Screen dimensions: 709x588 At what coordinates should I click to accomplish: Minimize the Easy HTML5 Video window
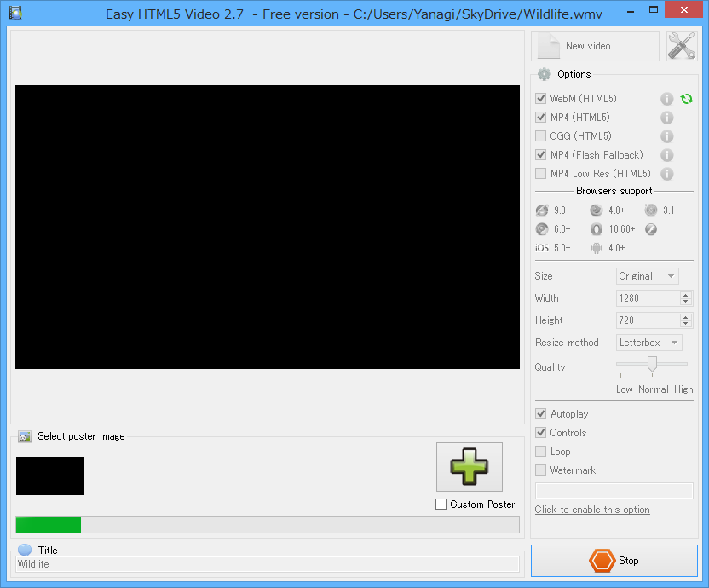pyautogui.click(x=631, y=11)
